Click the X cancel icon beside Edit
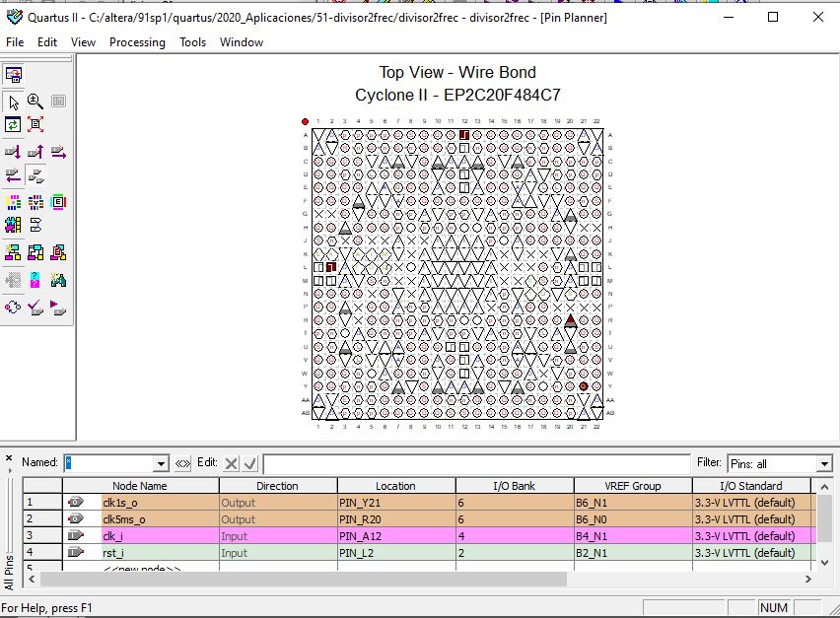 click(x=231, y=463)
